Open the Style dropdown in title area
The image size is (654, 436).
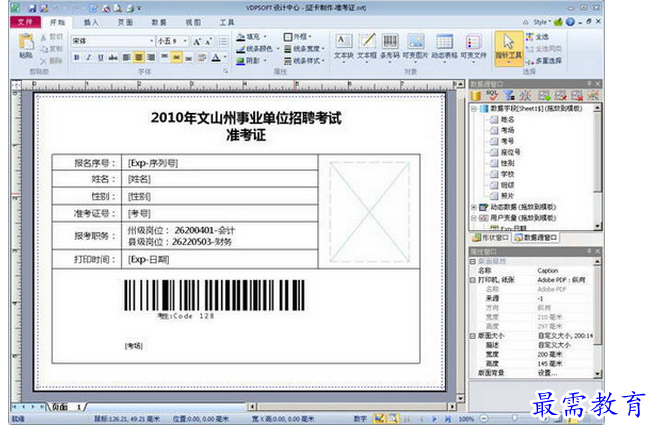542,22
